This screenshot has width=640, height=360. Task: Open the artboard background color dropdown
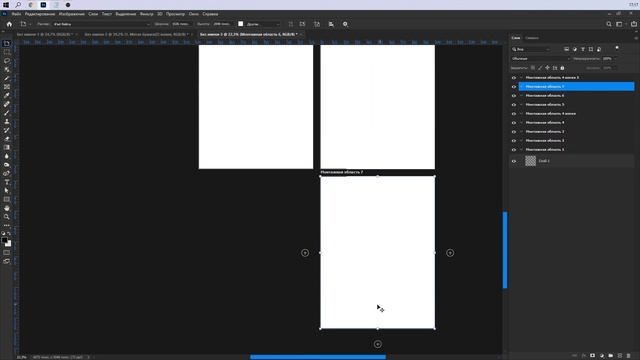coord(263,24)
